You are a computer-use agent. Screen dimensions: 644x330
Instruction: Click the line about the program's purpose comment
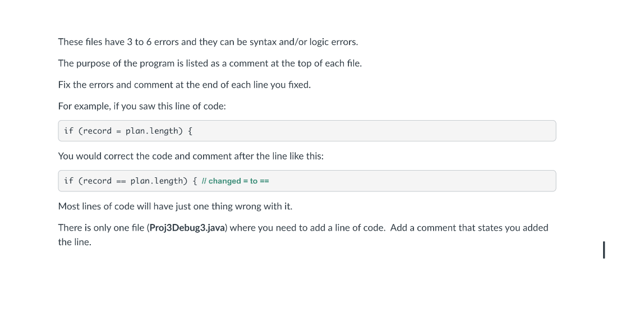210,63
